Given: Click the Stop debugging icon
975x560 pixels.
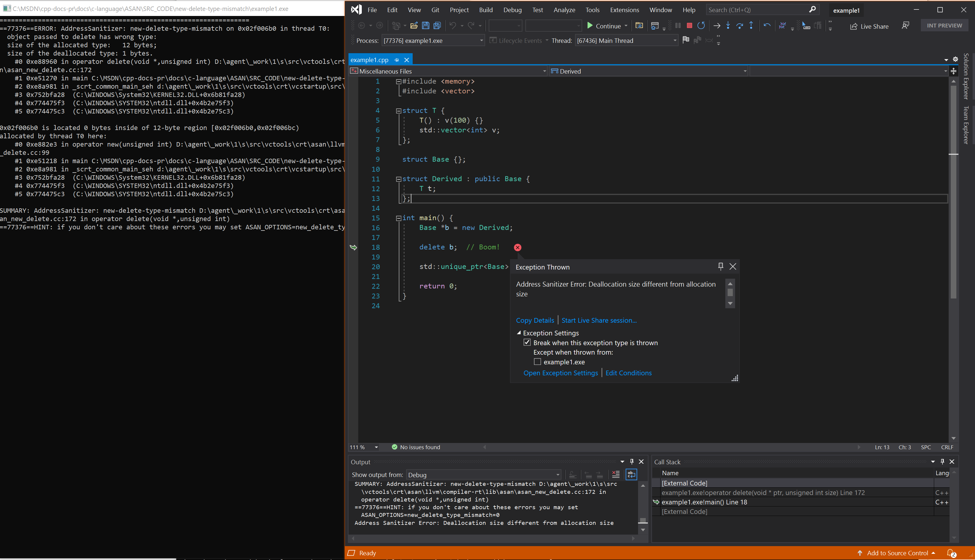Looking at the screenshot, I should (x=689, y=25).
